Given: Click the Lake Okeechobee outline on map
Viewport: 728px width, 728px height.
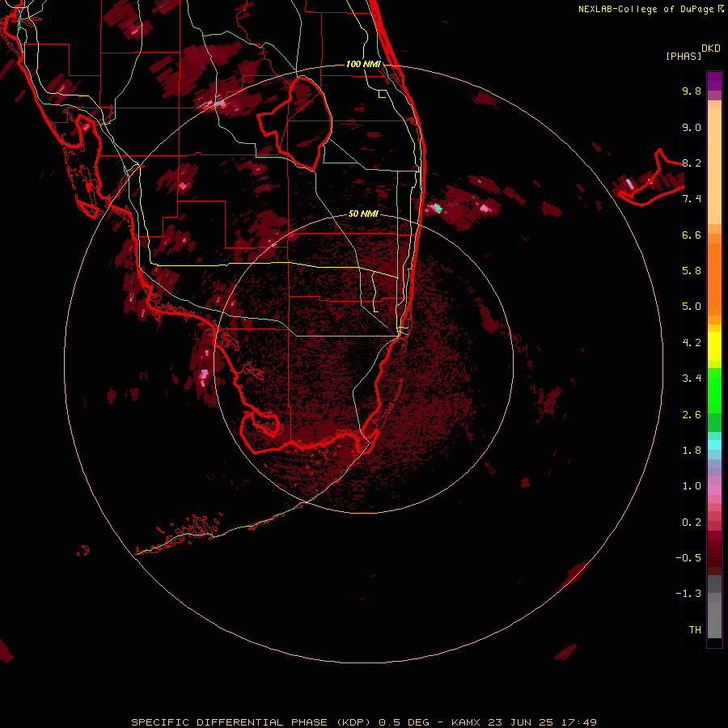Looking at the screenshot, I should pos(295,124).
